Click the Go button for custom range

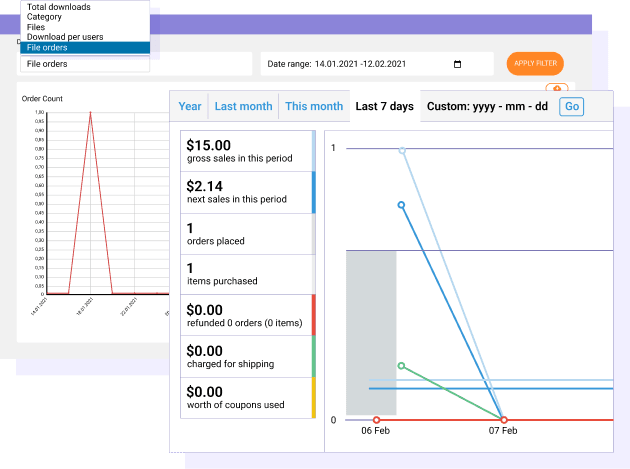[571, 106]
